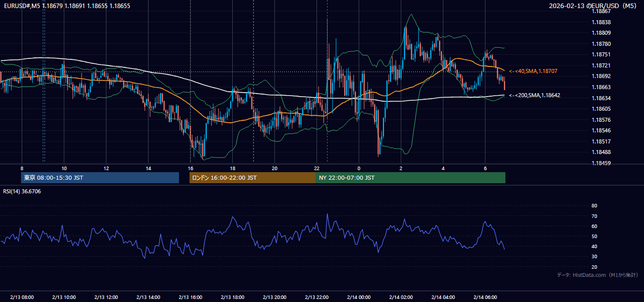The width and height of the screenshot is (644, 302).
Task: Click the 200 SMA label 1.18642
Action: (x=535, y=95)
